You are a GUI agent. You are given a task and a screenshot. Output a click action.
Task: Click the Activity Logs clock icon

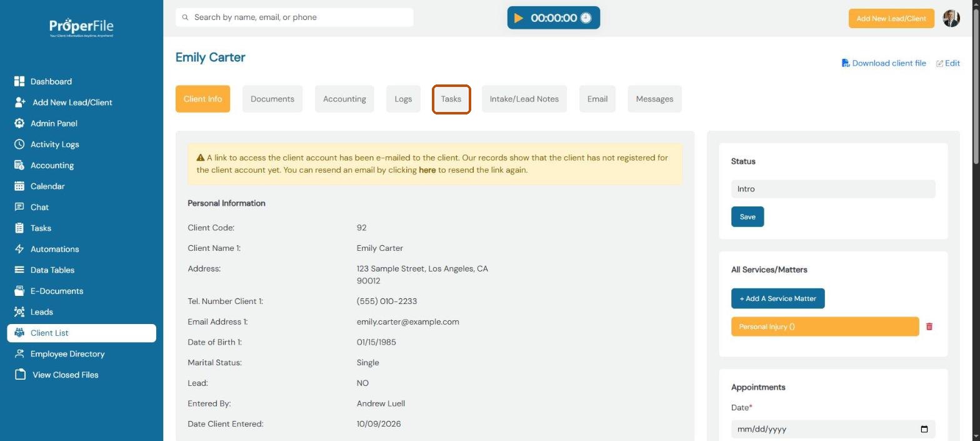[19, 144]
